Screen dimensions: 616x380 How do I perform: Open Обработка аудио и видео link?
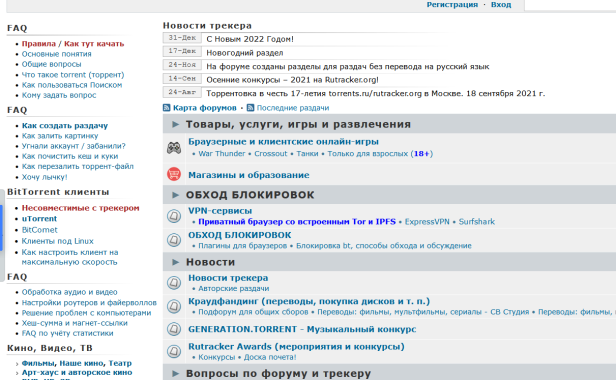coord(70,292)
